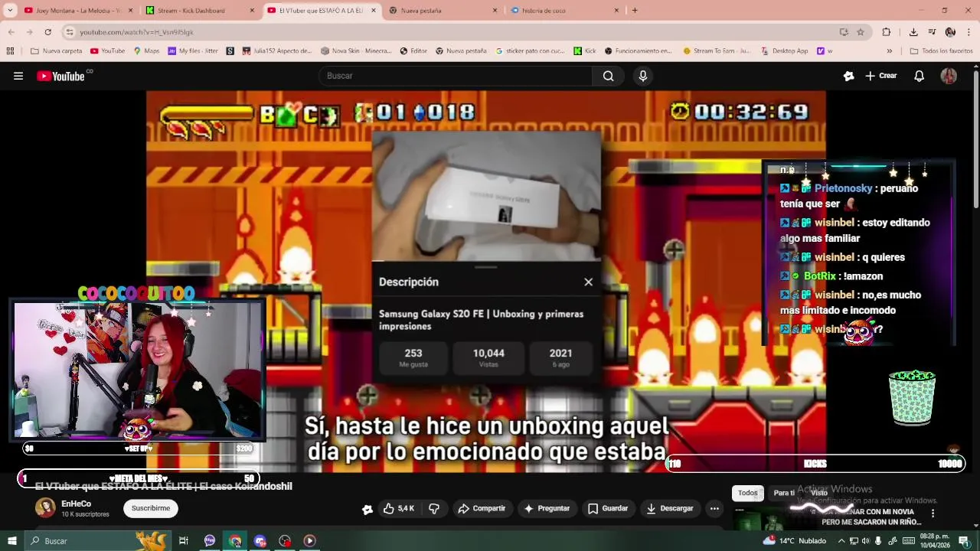The width and height of the screenshot is (980, 551).
Task: Open the YouTube bookmark
Action: click(x=107, y=51)
